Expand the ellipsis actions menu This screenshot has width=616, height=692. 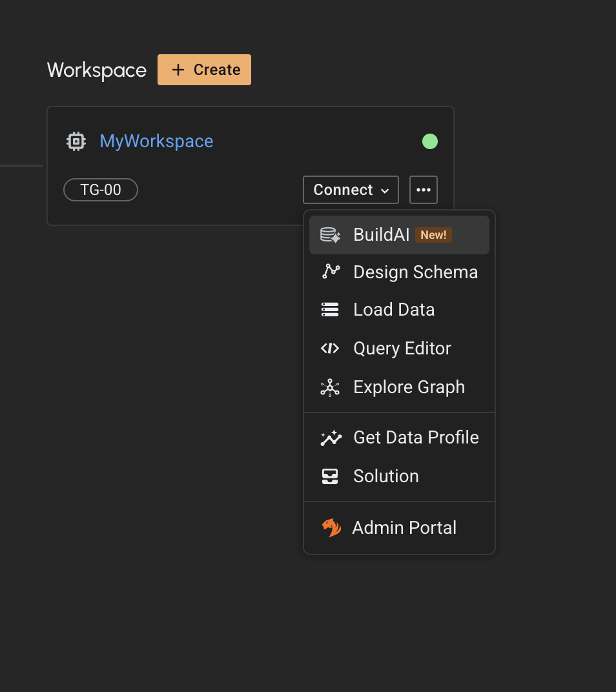(x=424, y=190)
